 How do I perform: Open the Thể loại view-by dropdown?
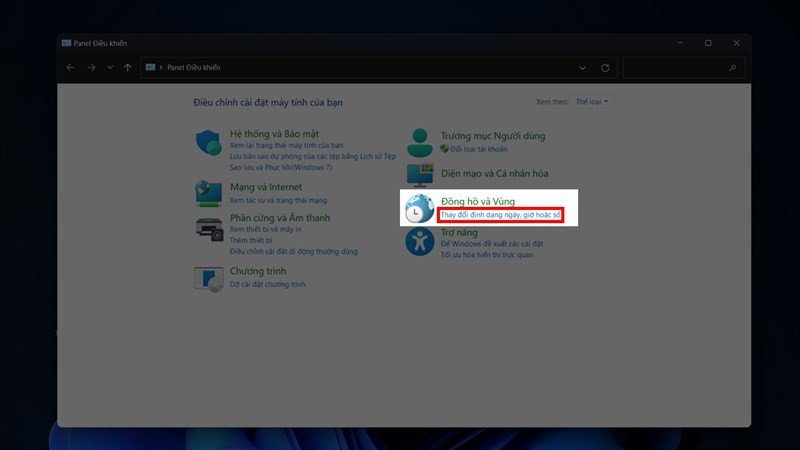tap(592, 102)
